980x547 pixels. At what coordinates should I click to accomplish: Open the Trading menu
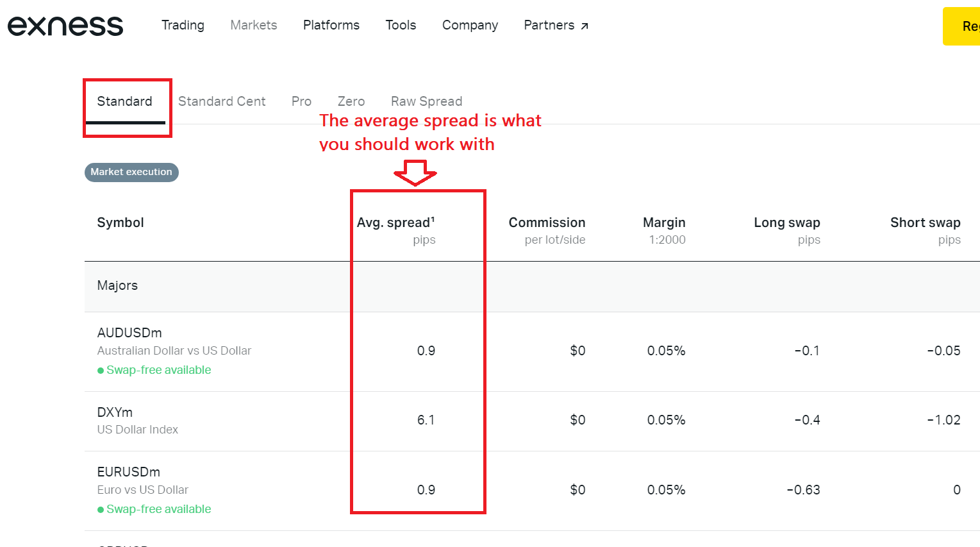183,25
